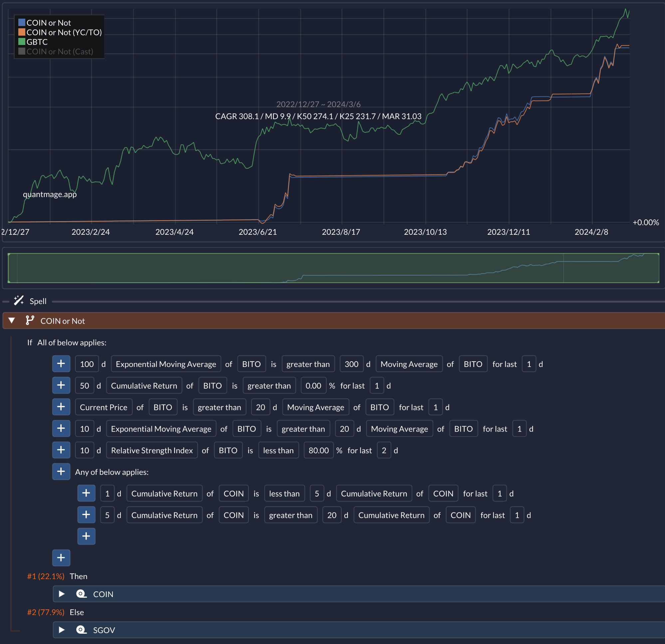The image size is (665, 644).
Task: Click plus button beside Current Price condition
Action: [61, 407]
